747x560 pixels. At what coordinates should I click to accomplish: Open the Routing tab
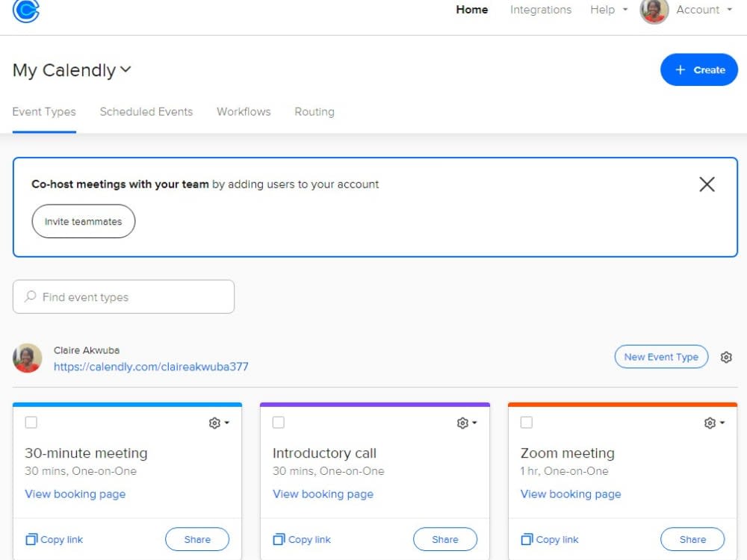[x=314, y=112]
